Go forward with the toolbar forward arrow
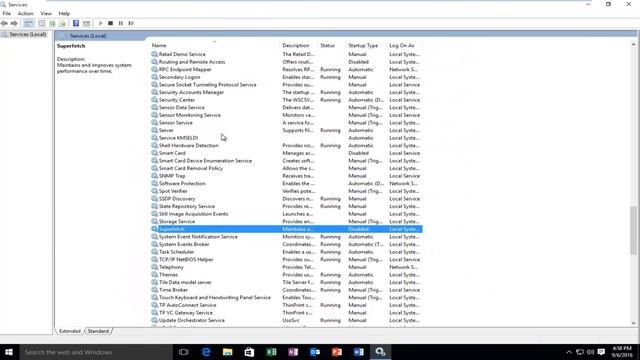 tap(14, 23)
